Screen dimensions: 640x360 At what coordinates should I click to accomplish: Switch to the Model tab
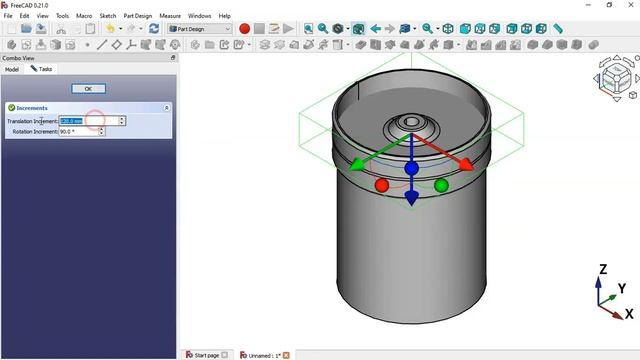coord(12,69)
